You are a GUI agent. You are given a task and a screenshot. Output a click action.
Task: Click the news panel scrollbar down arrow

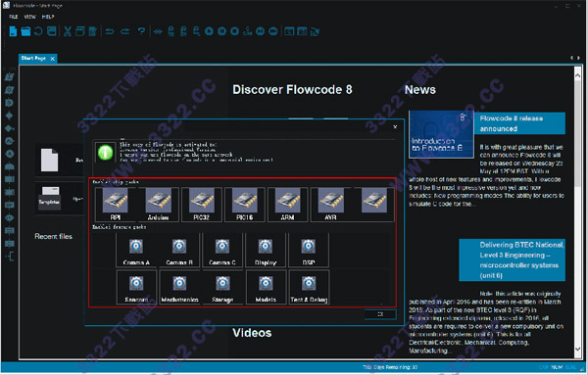point(578,350)
